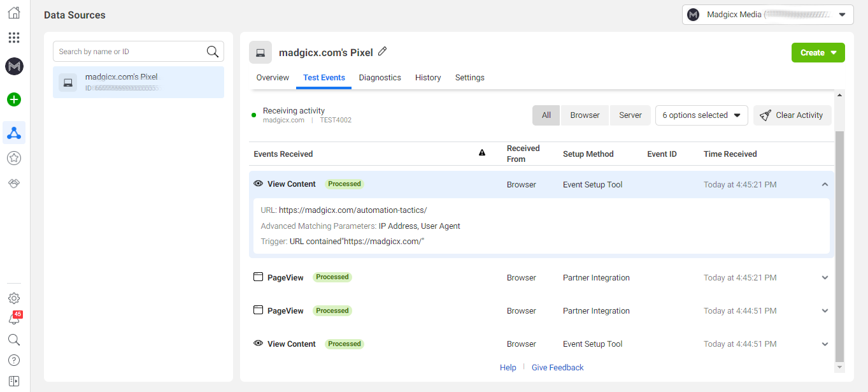Viewport: 868px width, 392px height.
Task: Click the PageView 4:44:51 PM window icon
Action: (259, 310)
